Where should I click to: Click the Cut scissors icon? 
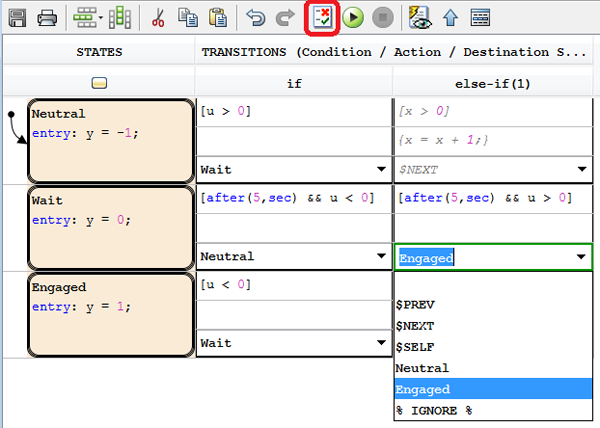click(x=157, y=17)
